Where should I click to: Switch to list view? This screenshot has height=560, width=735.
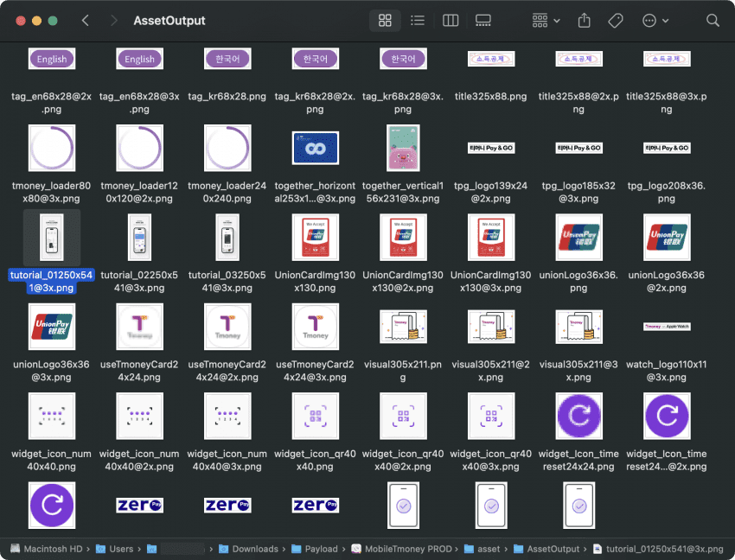417,21
